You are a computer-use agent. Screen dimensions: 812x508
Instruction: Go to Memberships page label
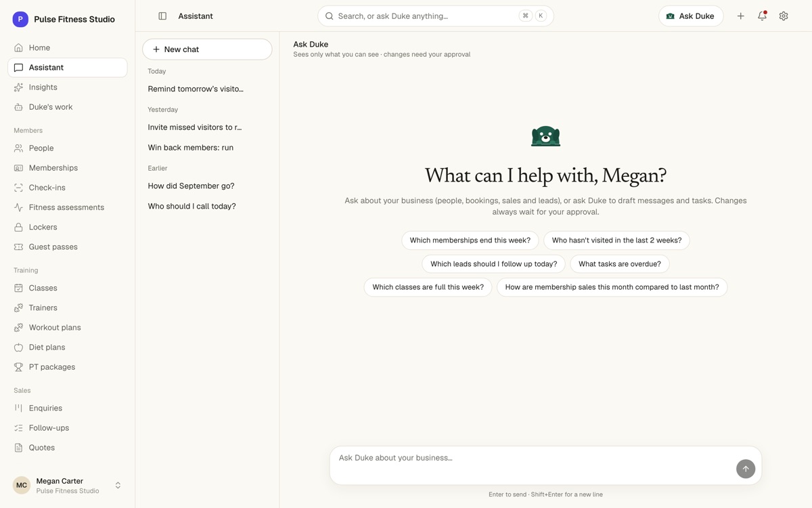(53, 168)
